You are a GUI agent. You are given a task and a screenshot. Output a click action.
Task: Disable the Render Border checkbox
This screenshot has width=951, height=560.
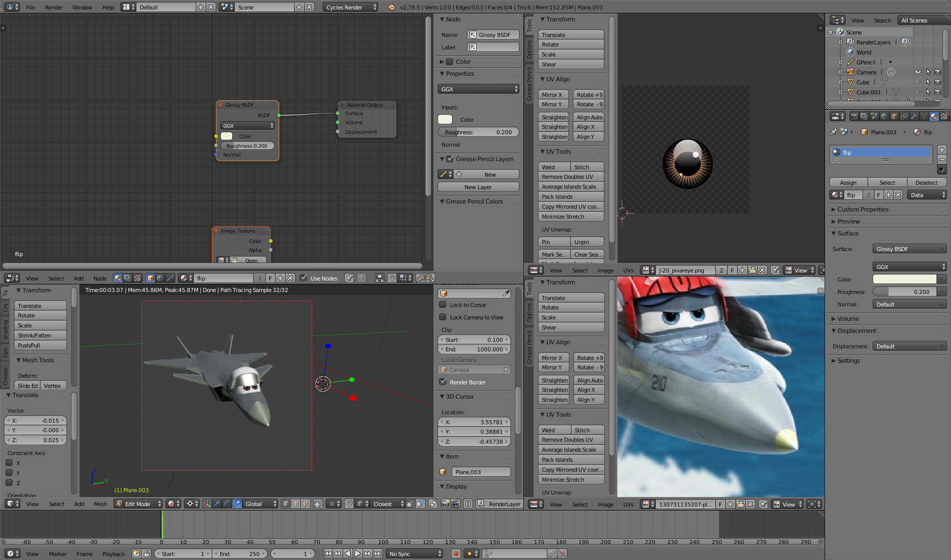[x=443, y=382]
